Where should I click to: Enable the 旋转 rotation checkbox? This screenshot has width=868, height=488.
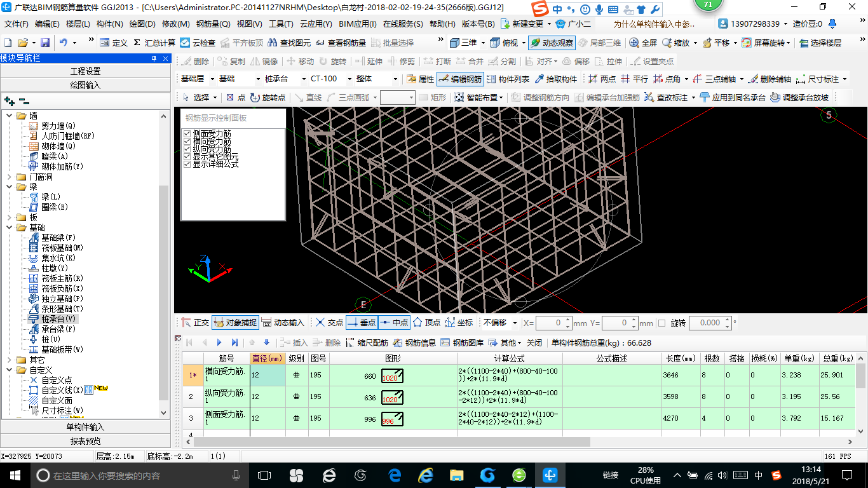coord(661,323)
